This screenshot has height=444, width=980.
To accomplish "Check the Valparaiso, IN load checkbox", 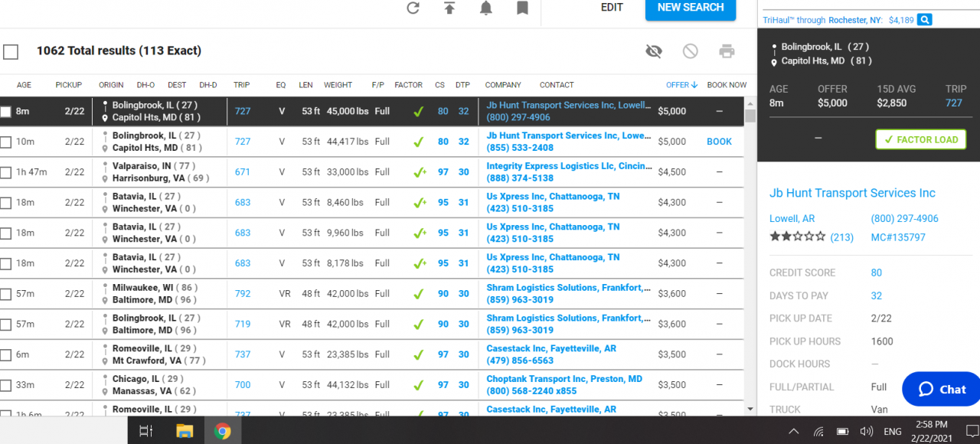I will tap(6, 172).
